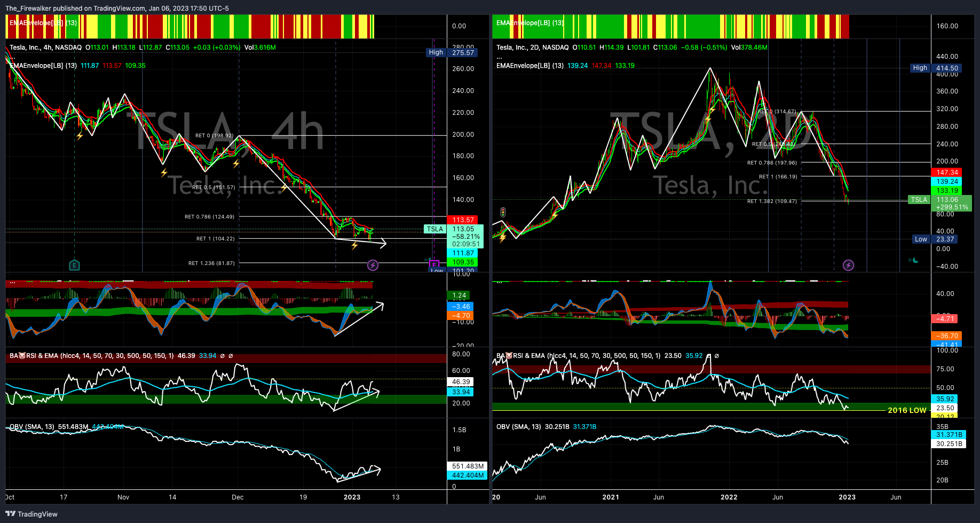Click the published-on TradingView.com header text

(x=117, y=9)
